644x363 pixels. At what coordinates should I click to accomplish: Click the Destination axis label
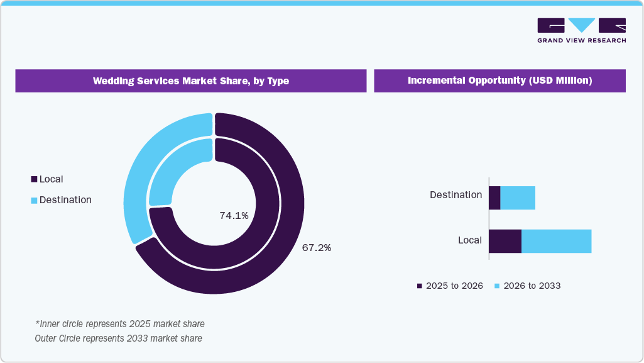[456, 195]
